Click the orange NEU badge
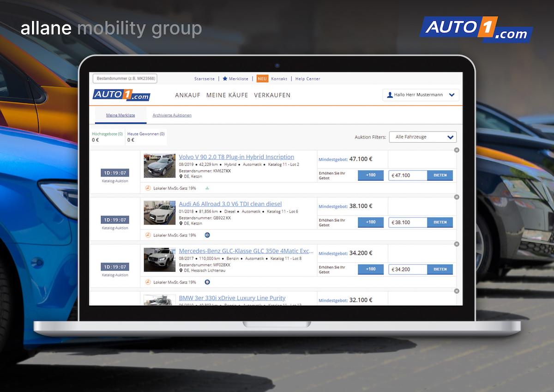The image size is (554, 392). coord(262,78)
